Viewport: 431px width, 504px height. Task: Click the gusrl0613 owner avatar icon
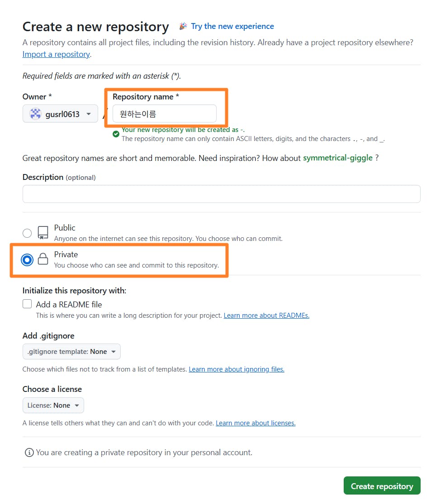pyautogui.click(x=35, y=114)
